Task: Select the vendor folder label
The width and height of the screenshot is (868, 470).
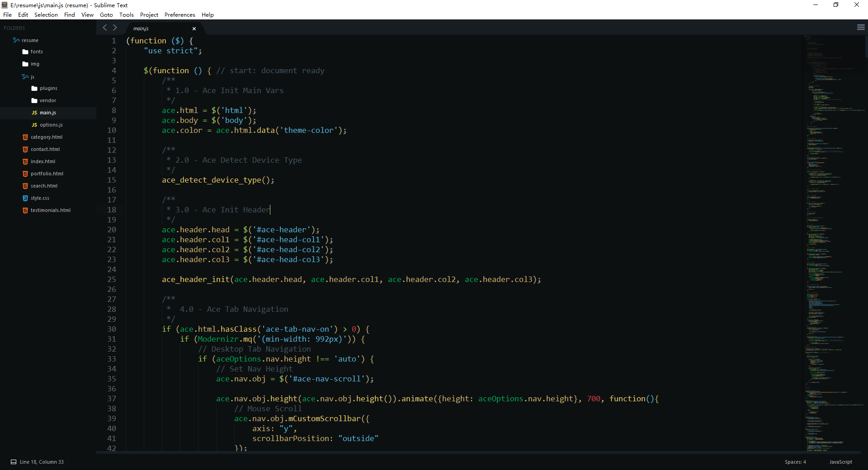Action: pos(48,100)
